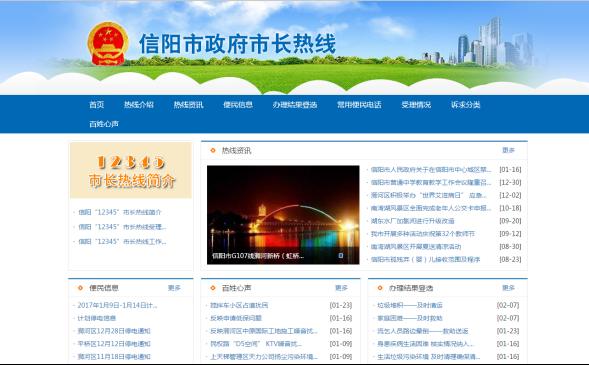Open the night bridge news photo
The width and height of the screenshot is (589, 365).
point(283,215)
